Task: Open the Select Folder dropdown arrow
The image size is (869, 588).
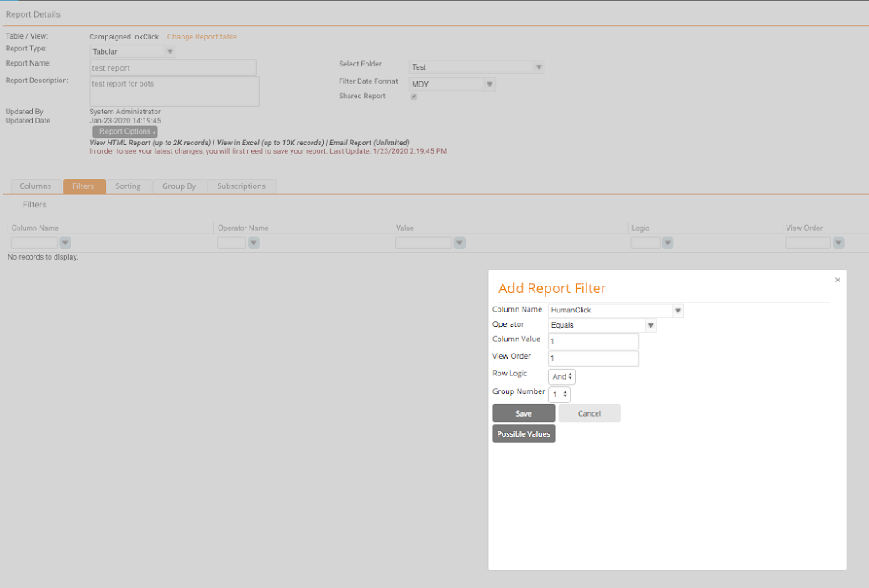Action: tap(537, 66)
